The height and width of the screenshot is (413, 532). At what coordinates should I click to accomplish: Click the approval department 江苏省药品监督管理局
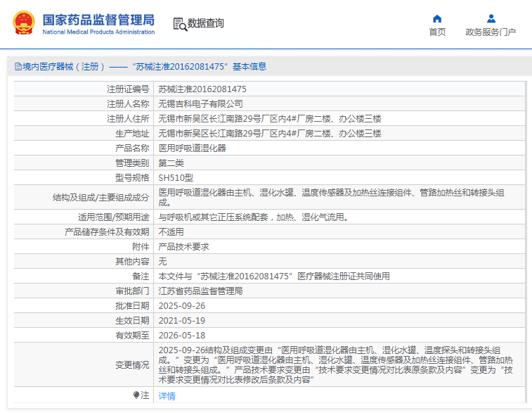point(200,291)
